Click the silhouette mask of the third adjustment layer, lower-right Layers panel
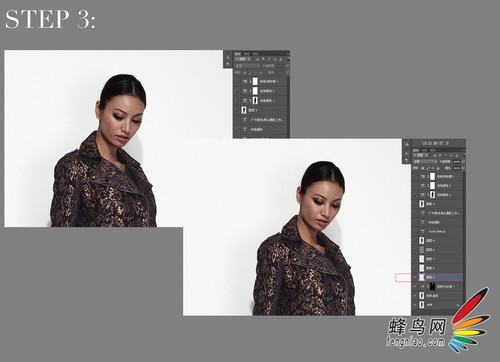Viewport: 500px width, 362px height. coord(432,195)
